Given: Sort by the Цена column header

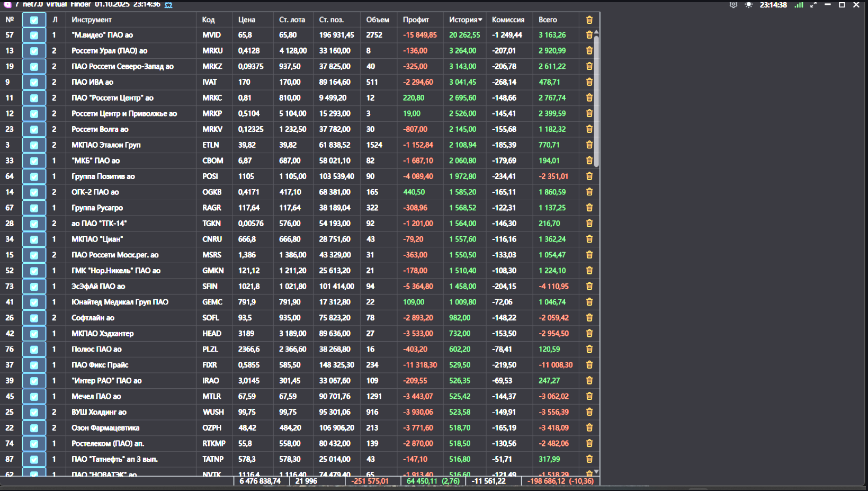Looking at the screenshot, I should click(247, 20).
